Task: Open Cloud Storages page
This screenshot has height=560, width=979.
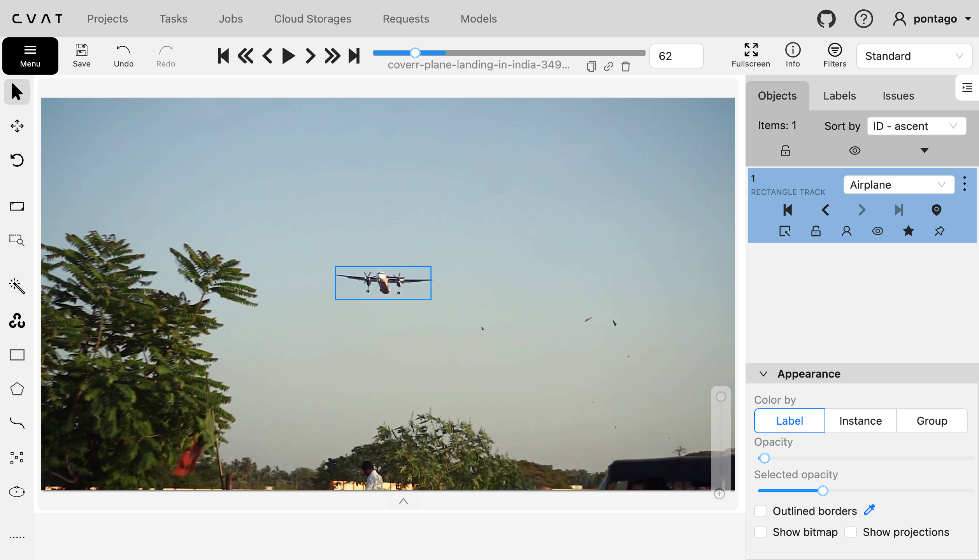Action: [x=312, y=19]
